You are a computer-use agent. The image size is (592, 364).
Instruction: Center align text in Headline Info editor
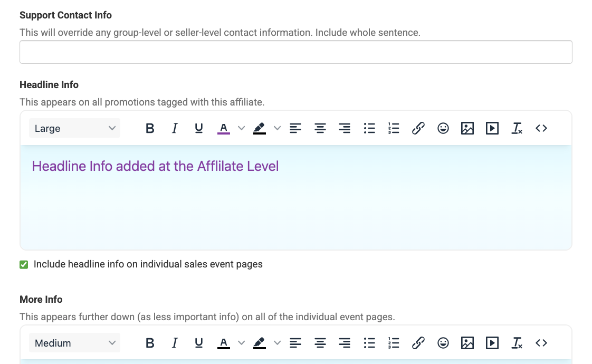click(320, 128)
